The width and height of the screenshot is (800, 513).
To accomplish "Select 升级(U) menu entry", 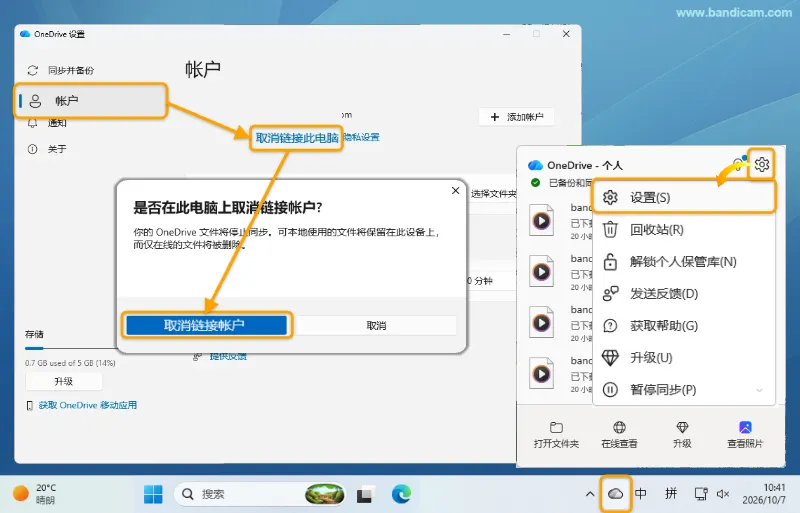I will click(x=684, y=358).
